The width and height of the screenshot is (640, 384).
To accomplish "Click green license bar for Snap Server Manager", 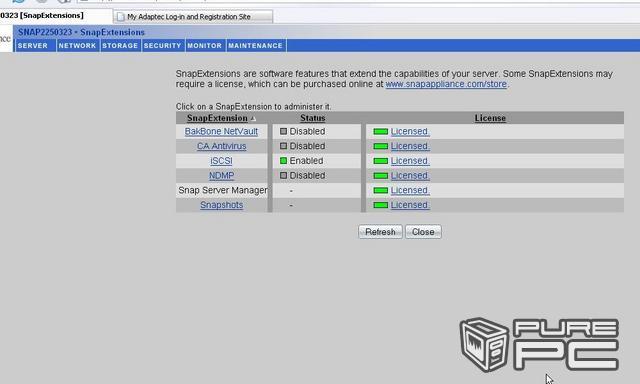I will tap(380, 191).
